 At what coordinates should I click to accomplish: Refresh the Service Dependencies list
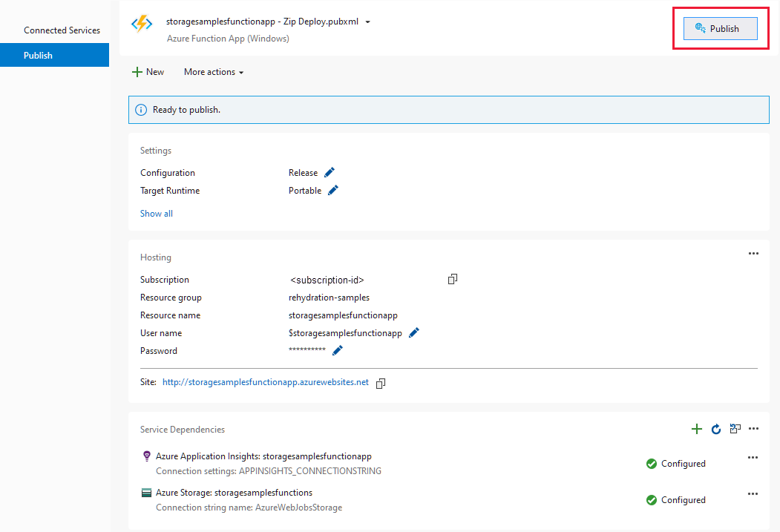pos(715,429)
